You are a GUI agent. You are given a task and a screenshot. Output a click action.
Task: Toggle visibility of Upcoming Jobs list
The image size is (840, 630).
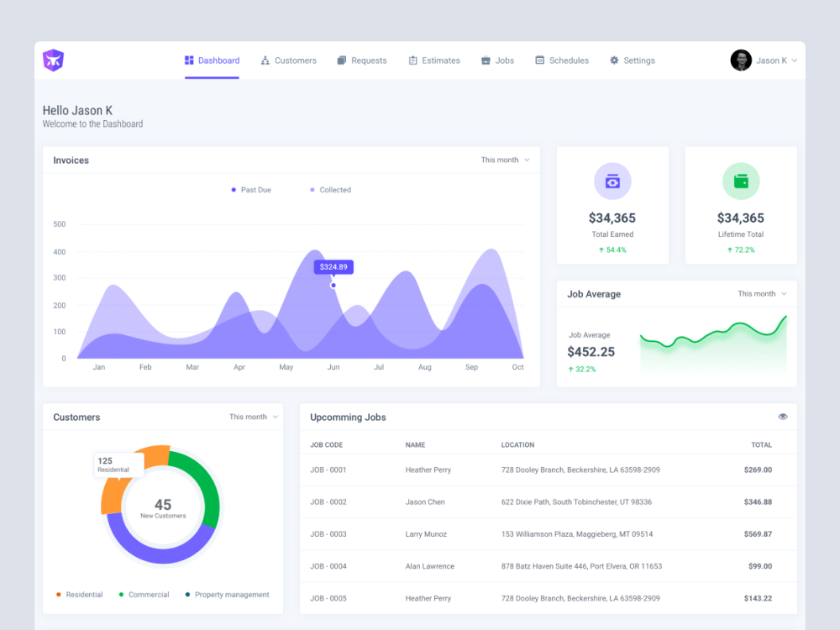(x=782, y=416)
